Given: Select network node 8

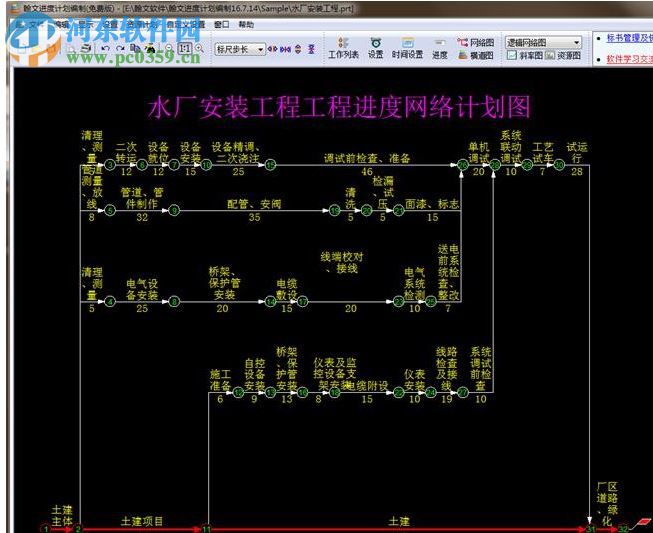Looking at the screenshot, I should 174,302.
